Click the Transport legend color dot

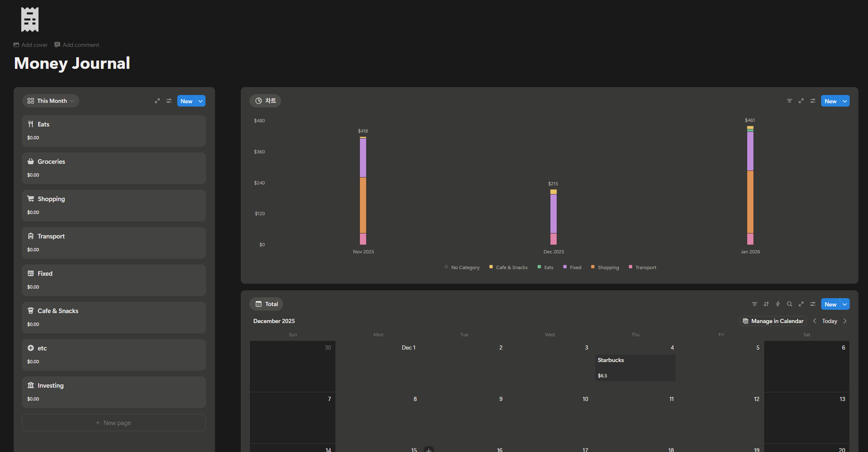tap(631, 267)
